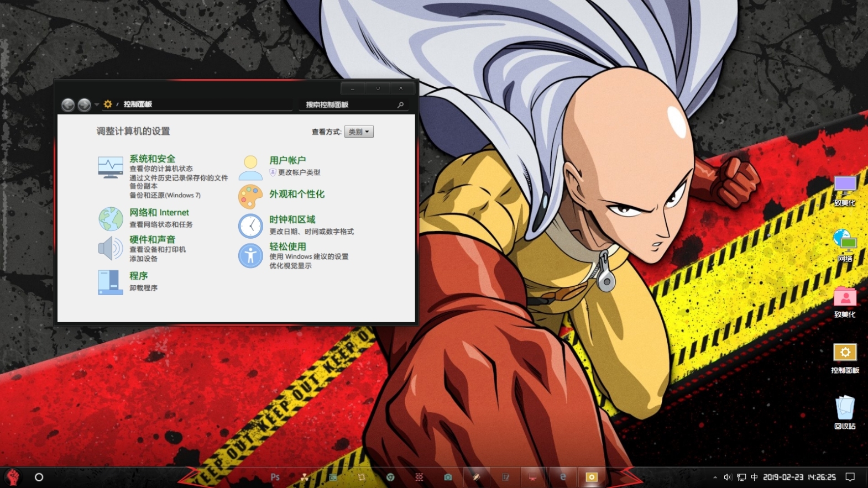Open Chrome from the taskbar
This screenshot has width=868, height=488.
point(390,477)
